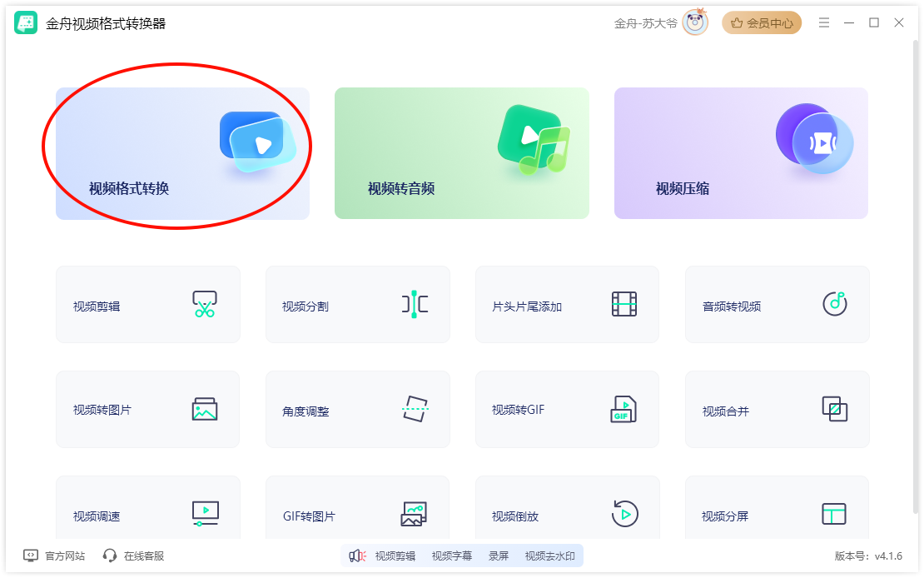The height and width of the screenshot is (578, 924).
Task: Click the picture icon for 视频转图片
Action: click(x=205, y=409)
